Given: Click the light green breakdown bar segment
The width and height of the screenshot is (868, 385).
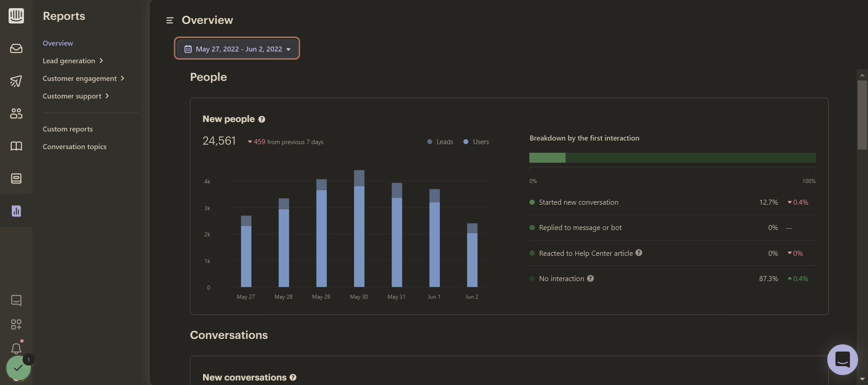Looking at the screenshot, I should [547, 158].
